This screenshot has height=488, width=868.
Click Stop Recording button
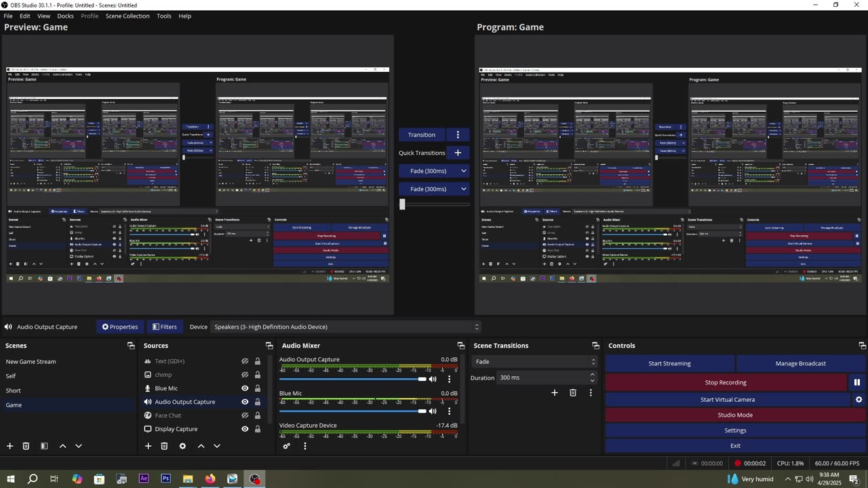tap(726, 382)
